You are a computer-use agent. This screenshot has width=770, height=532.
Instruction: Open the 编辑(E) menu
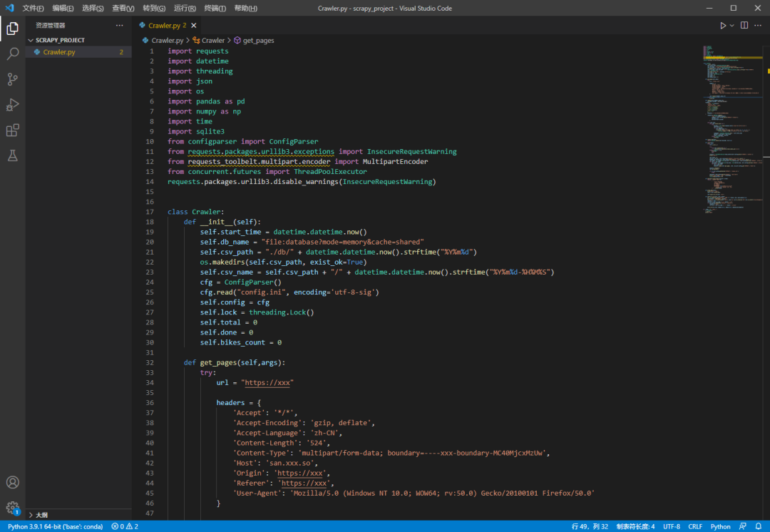[63, 9]
